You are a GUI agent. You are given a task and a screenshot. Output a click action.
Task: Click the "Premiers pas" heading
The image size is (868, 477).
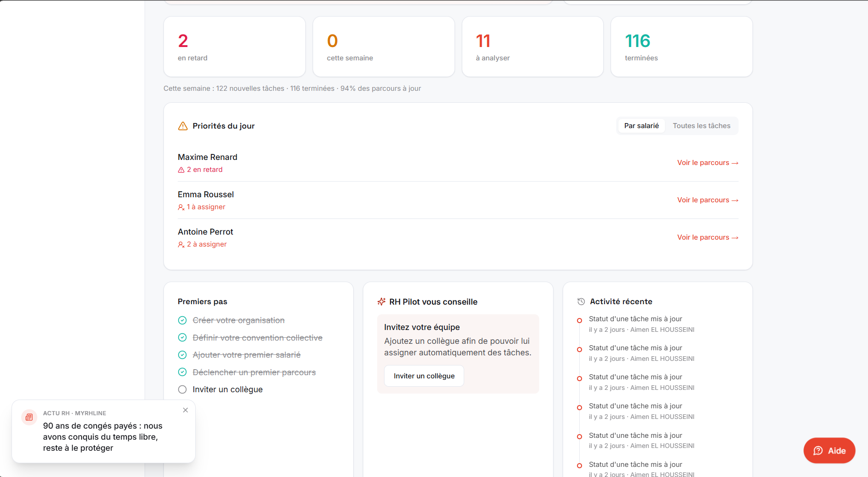click(x=203, y=302)
